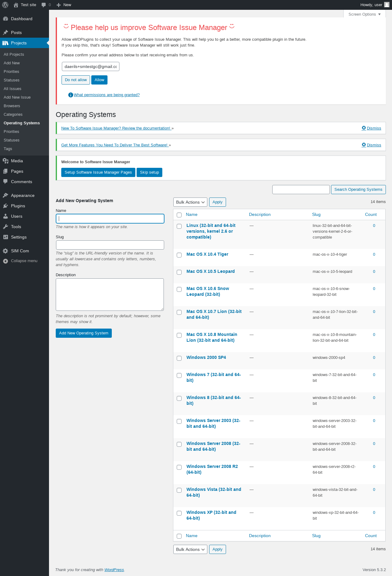This screenshot has width=392, height=576.
Task: Check Windows Server 2008 R2 checkbox
Action: tap(179, 467)
